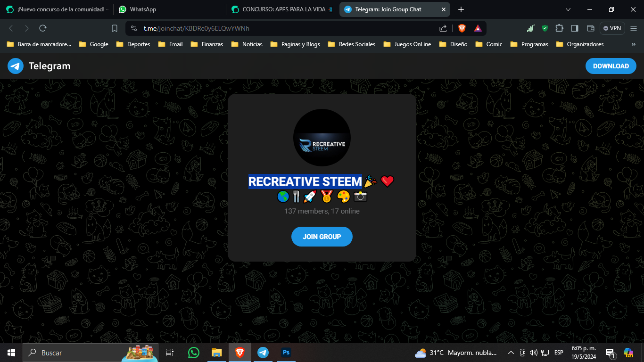This screenshot has width=644, height=362.
Task: View site information icon beside the URL
Action: tap(134, 28)
